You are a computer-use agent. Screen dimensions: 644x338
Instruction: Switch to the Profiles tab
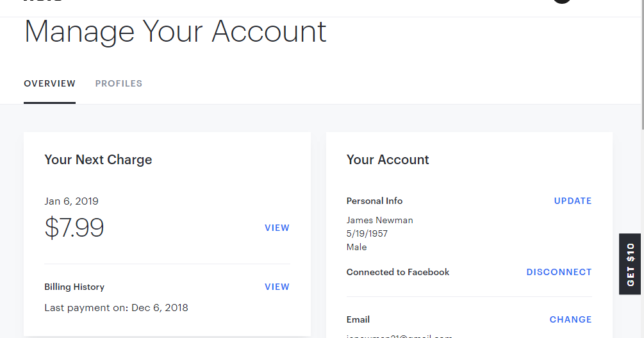(119, 83)
